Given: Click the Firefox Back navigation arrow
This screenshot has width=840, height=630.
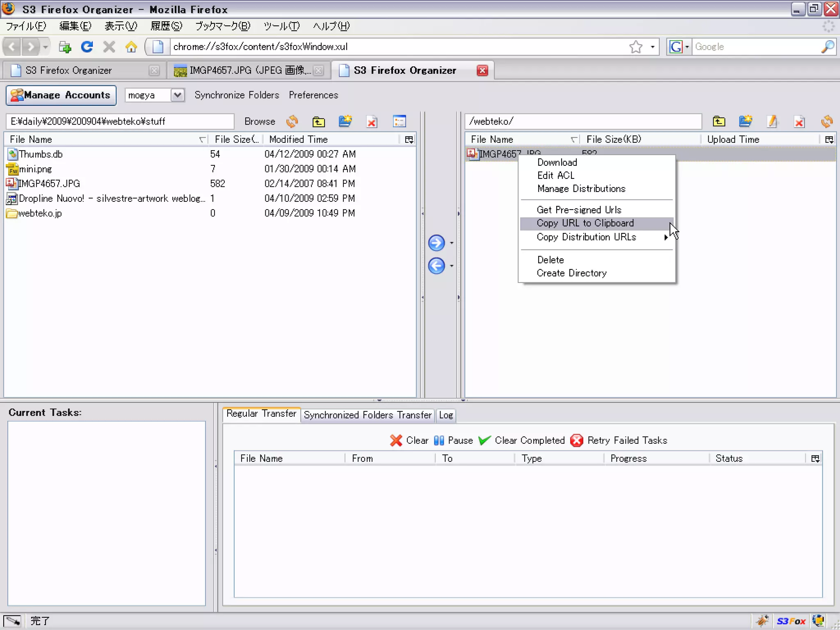Looking at the screenshot, I should coord(12,47).
